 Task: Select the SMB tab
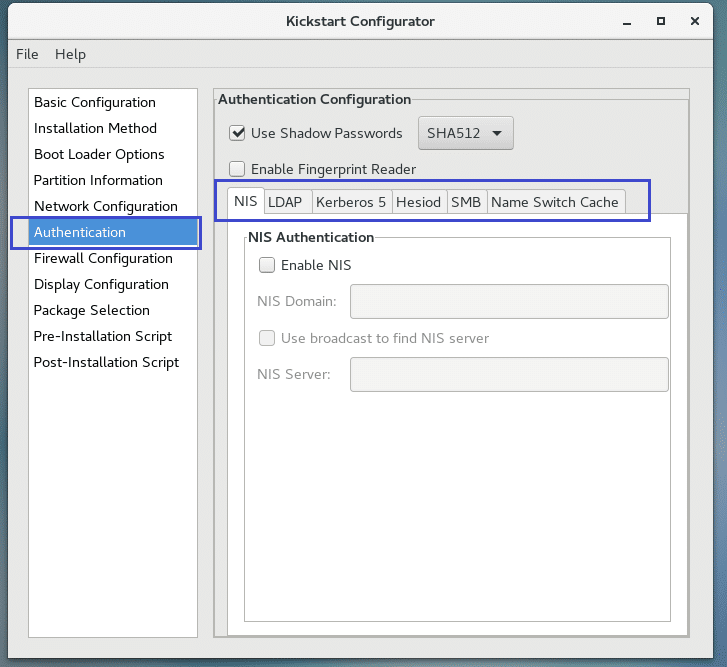click(x=466, y=202)
